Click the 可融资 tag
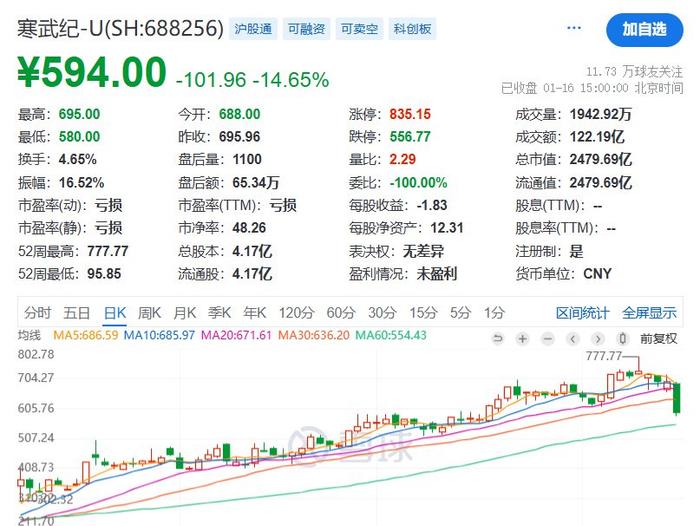 pos(306,29)
